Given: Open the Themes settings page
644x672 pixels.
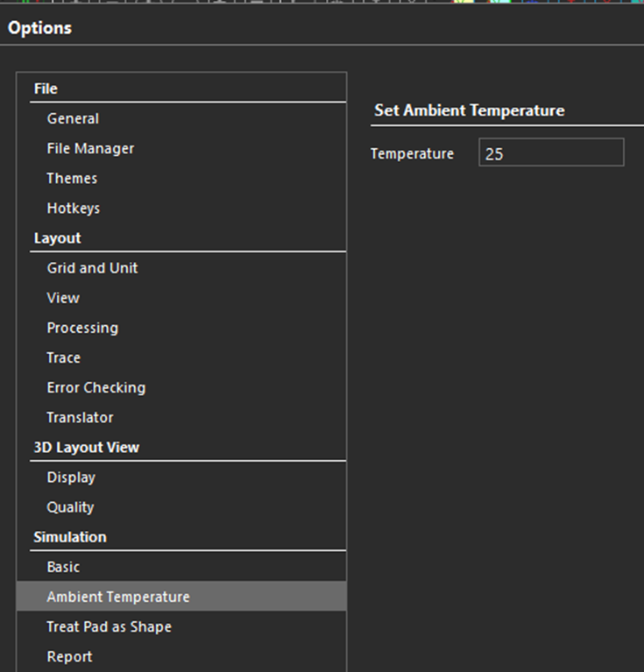Looking at the screenshot, I should 181,178.
